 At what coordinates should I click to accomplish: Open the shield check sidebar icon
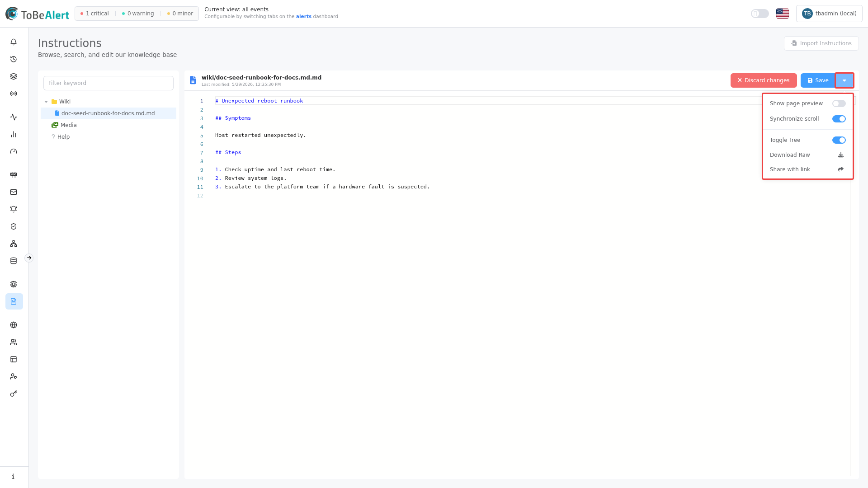point(14,226)
